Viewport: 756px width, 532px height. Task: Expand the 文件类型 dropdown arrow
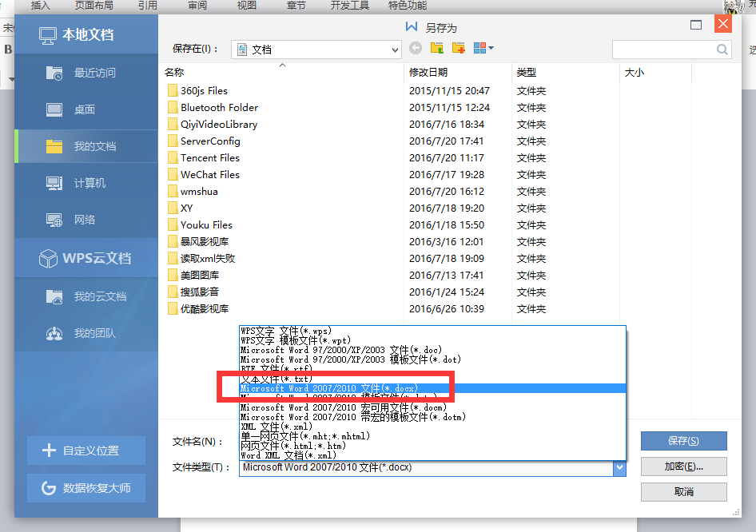click(x=619, y=467)
